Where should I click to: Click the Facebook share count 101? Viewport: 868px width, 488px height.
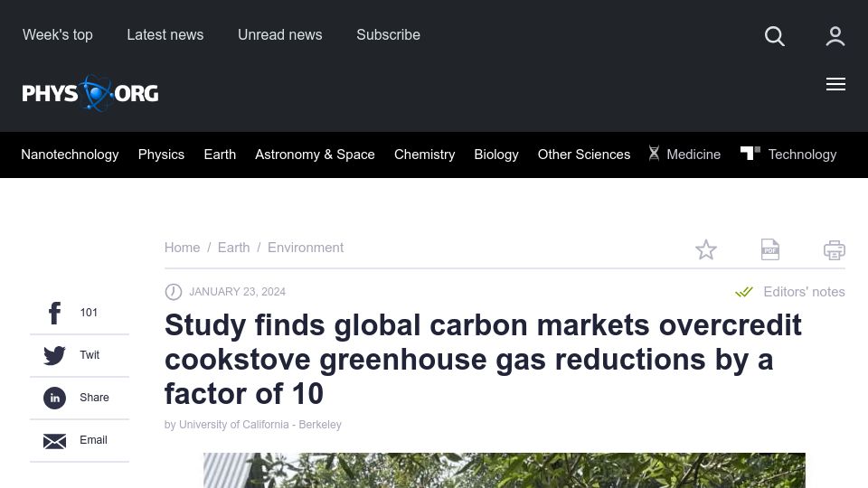tap(89, 313)
